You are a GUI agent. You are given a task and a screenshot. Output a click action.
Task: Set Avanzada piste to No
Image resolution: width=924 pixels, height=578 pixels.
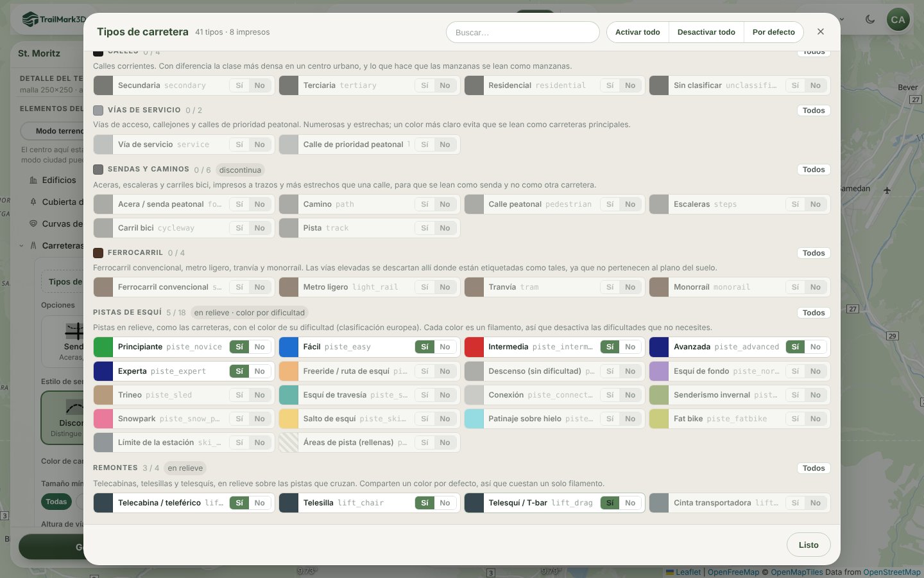[815, 347]
